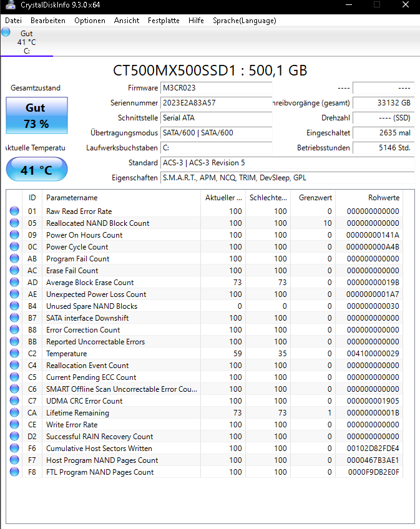420x529 pixels.
Task: Click status orb for FTL Program NAND Pages
Action: (x=14, y=472)
